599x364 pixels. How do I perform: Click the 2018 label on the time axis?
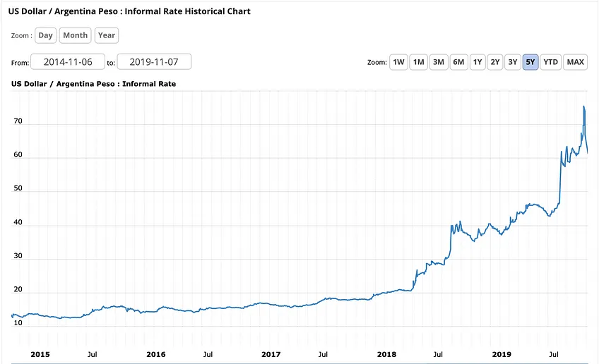[x=386, y=354]
